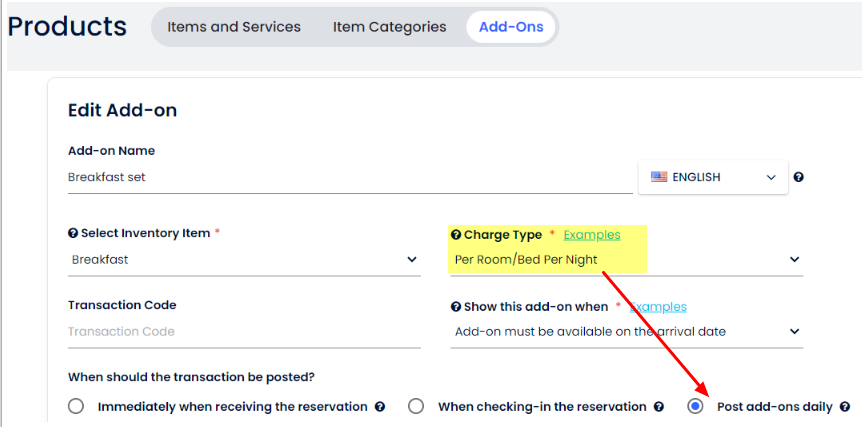
Task: Click help icon beside Show this add-on when
Action: click(456, 307)
